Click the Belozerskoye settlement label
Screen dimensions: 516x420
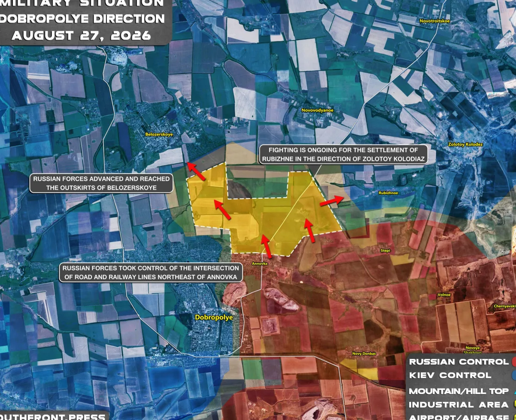tap(159, 134)
